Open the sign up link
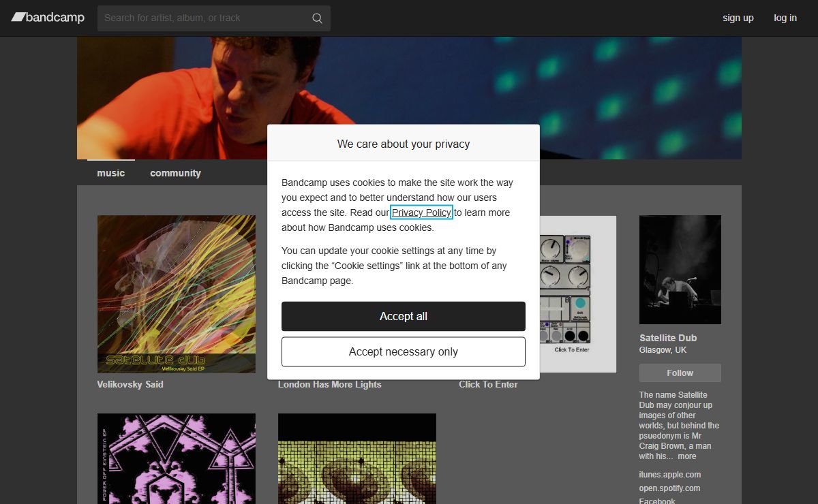Viewport: 818px width, 504px height. pyautogui.click(x=738, y=18)
